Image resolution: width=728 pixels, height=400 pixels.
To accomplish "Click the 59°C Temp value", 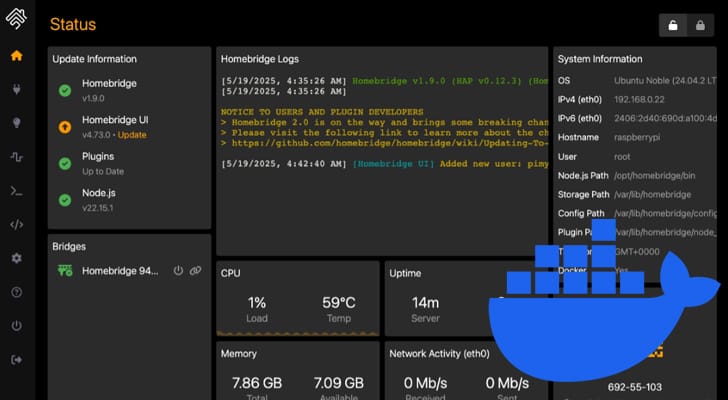I will click(x=338, y=303).
